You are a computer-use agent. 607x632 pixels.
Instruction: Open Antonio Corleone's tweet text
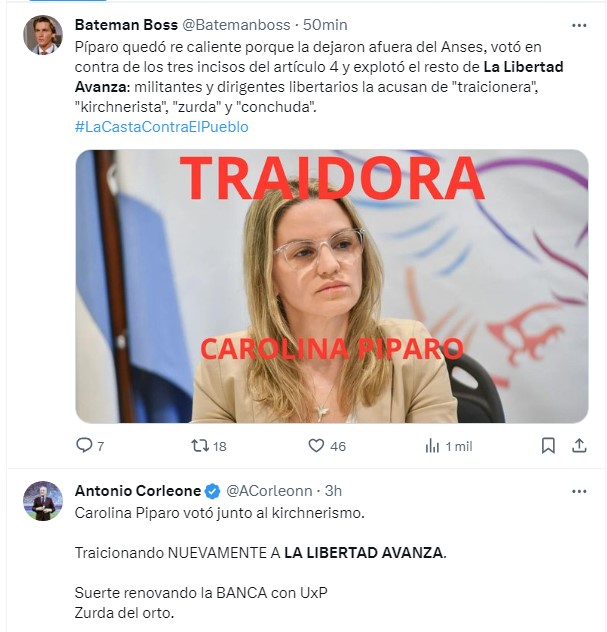click(261, 563)
